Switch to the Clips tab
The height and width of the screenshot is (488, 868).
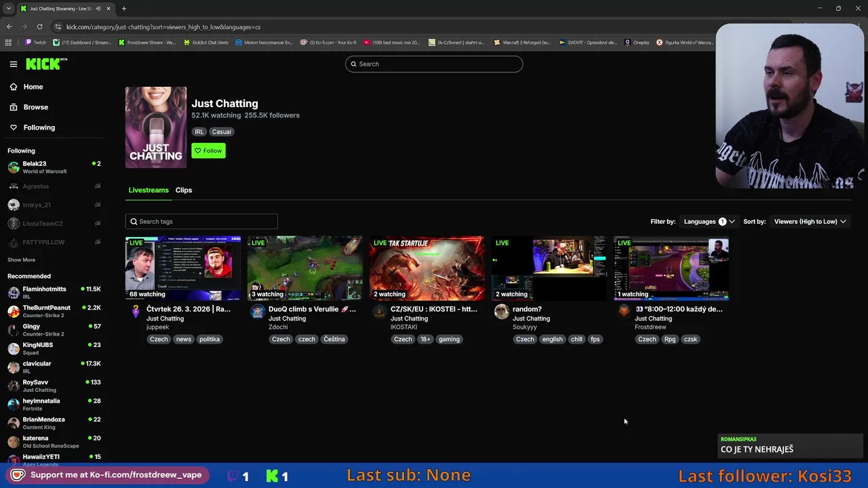pos(184,190)
